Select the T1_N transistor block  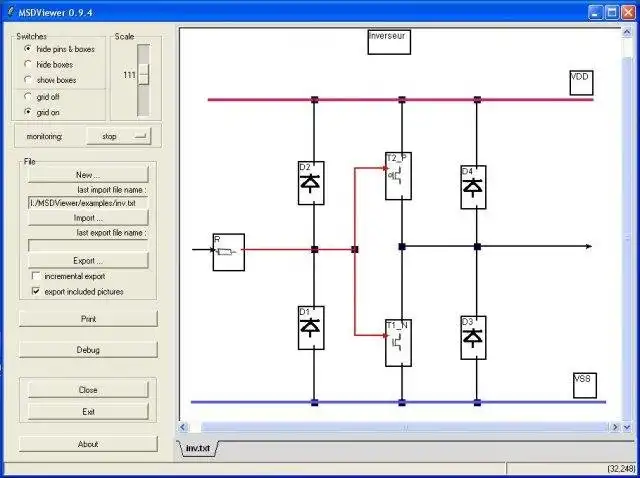coord(398,343)
